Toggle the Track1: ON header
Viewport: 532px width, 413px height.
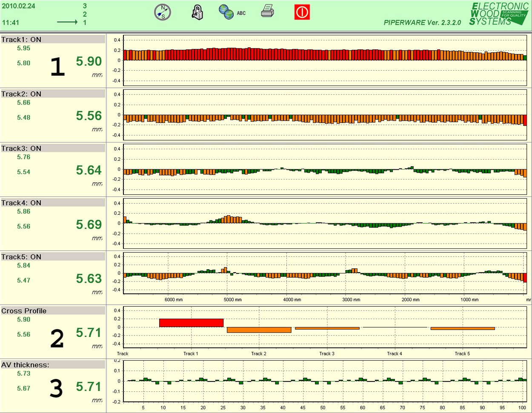pyautogui.click(x=53, y=40)
